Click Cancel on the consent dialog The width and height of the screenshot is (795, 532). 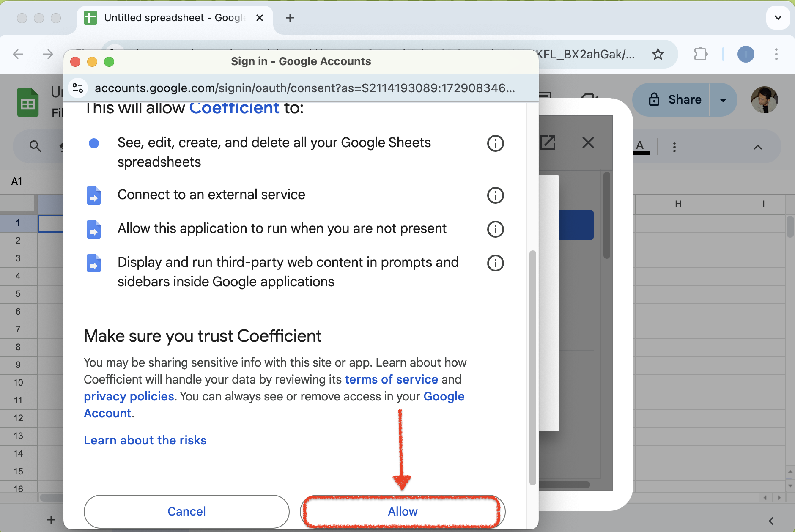pyautogui.click(x=186, y=511)
